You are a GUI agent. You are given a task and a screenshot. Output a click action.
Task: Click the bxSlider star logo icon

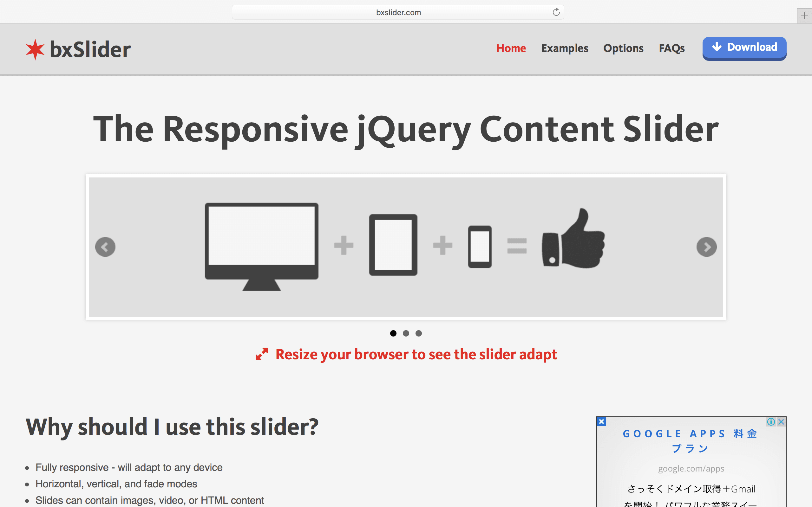[x=34, y=48]
